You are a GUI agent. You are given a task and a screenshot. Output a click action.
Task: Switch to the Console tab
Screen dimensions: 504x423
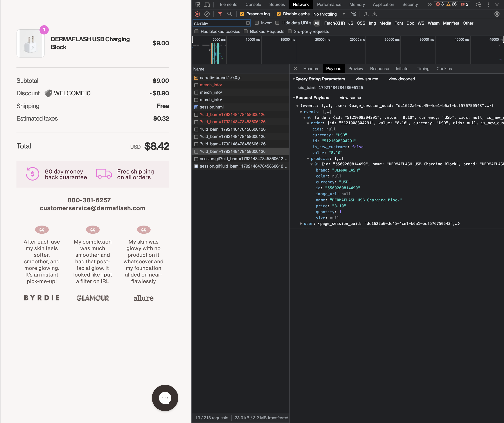[253, 5]
